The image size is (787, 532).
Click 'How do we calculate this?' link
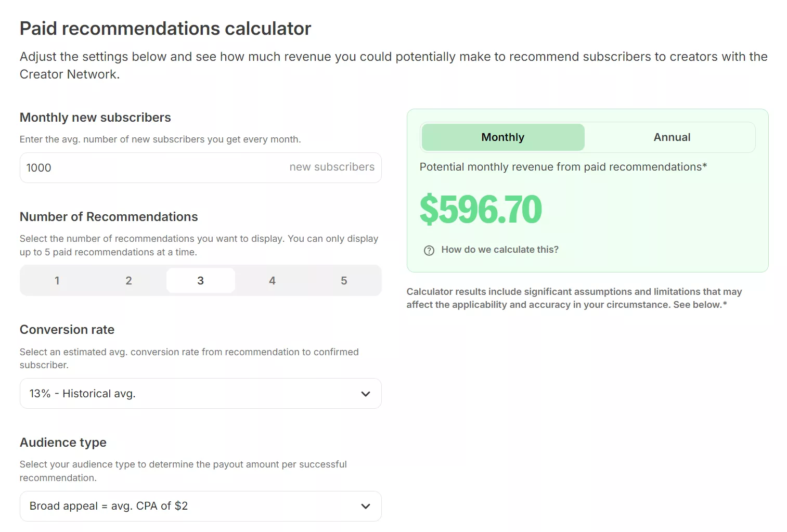(x=499, y=250)
